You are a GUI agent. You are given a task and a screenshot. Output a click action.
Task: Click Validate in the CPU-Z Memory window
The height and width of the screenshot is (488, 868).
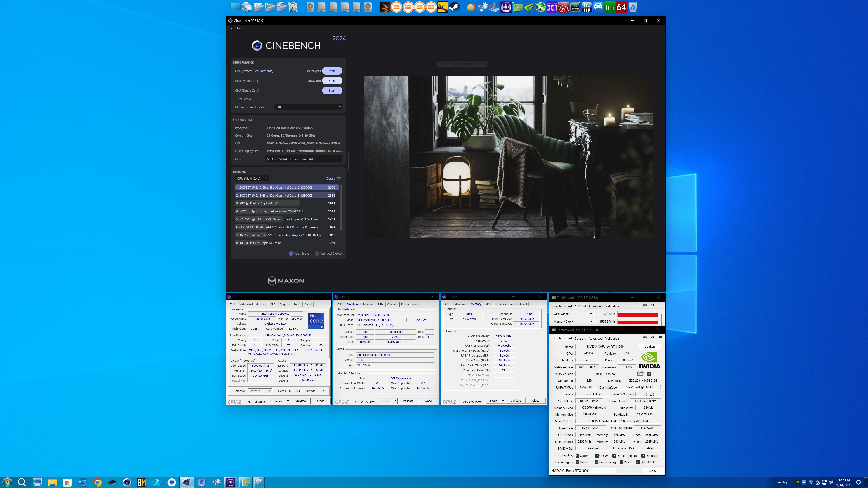click(x=516, y=401)
